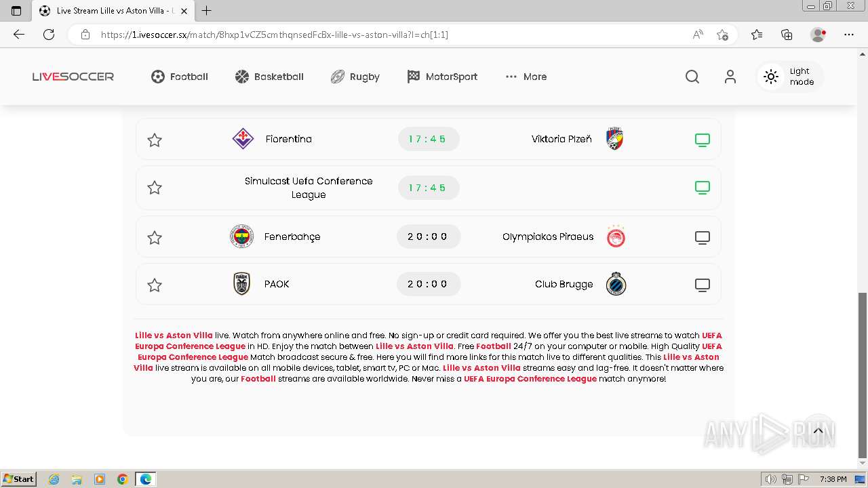Click the Viktoria Plzeň club crest
The width and height of the screenshot is (868, 488).
coord(614,139)
